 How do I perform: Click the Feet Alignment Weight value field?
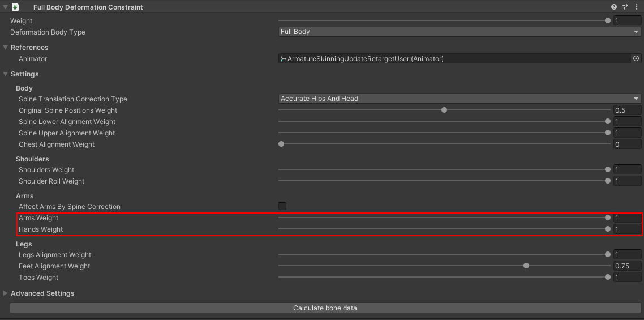click(627, 266)
